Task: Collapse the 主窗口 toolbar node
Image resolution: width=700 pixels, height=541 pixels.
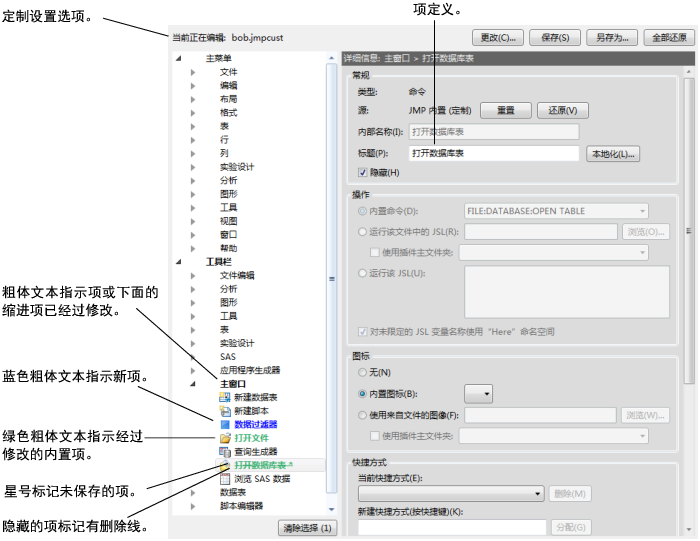Action: (x=193, y=384)
